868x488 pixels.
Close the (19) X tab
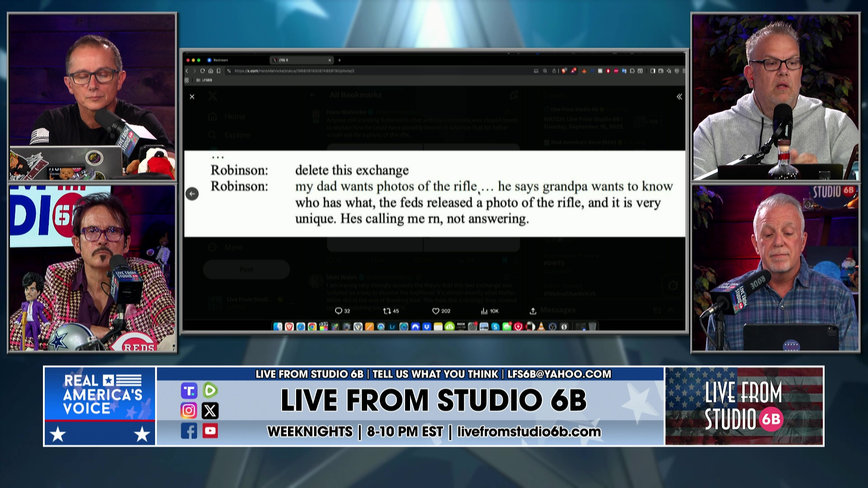[x=330, y=60]
